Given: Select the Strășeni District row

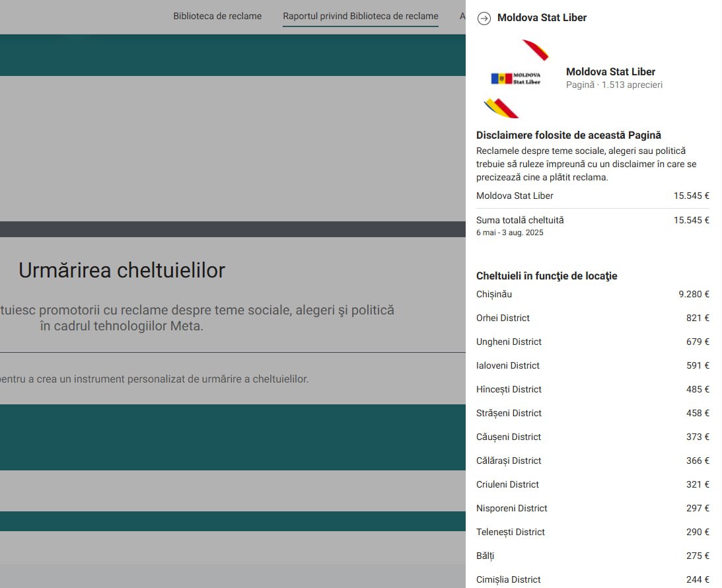Looking at the screenshot, I should tap(593, 413).
